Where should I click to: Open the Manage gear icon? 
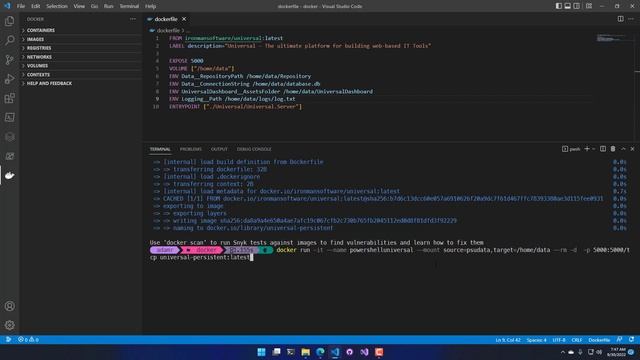(9, 325)
